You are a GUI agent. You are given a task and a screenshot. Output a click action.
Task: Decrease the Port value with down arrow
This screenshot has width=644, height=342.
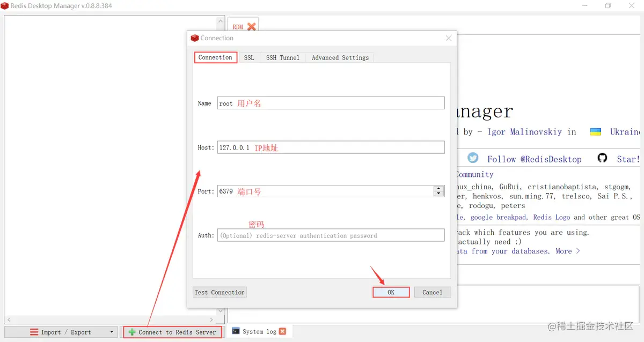click(439, 194)
